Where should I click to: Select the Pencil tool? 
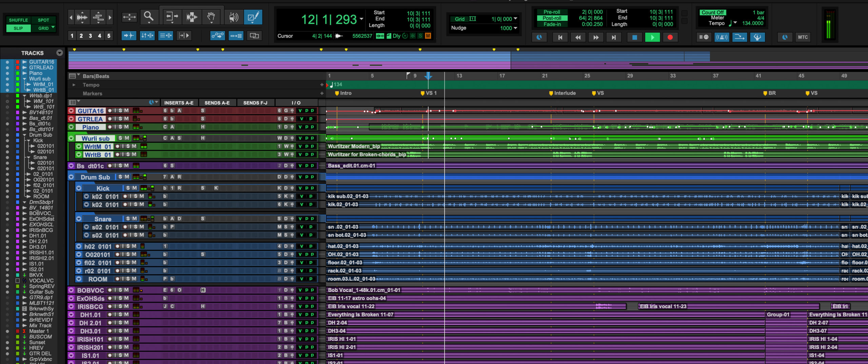253,17
